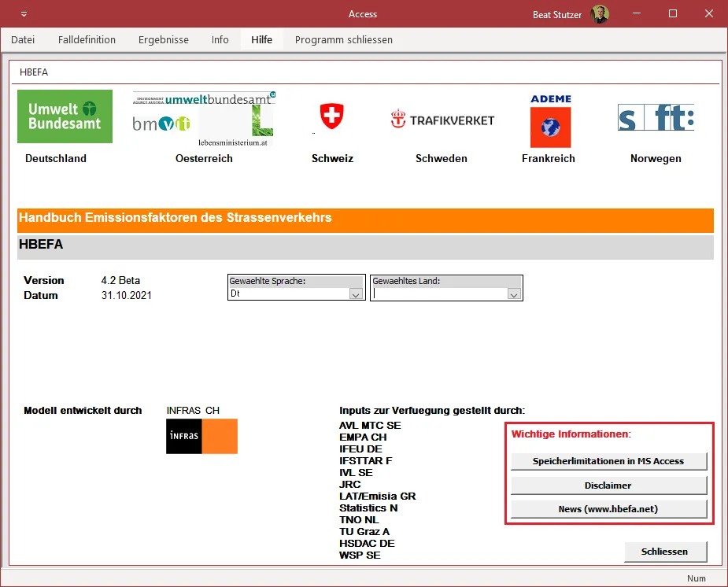Expand the Gewaehltes Land dropdown arrow
728x587 pixels.
click(513, 293)
